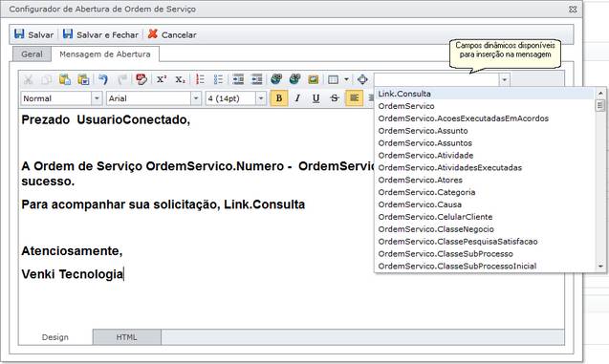Click the insert hyperlink globe icon
This screenshot has width=609, height=364.
coord(276,79)
